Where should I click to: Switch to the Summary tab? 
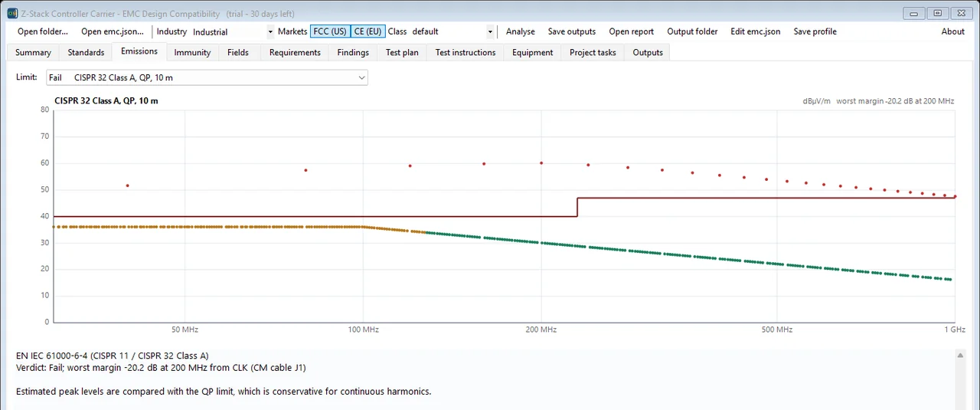[x=33, y=52]
